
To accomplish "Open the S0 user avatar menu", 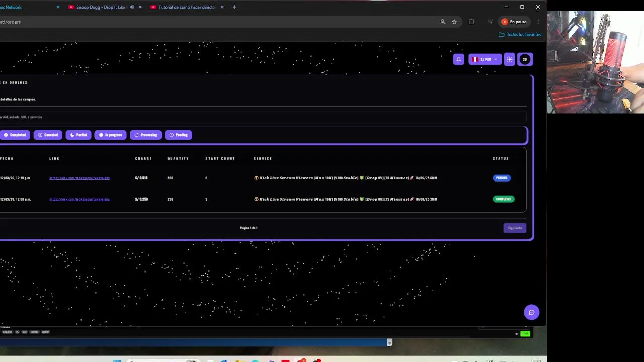I will pos(525,59).
